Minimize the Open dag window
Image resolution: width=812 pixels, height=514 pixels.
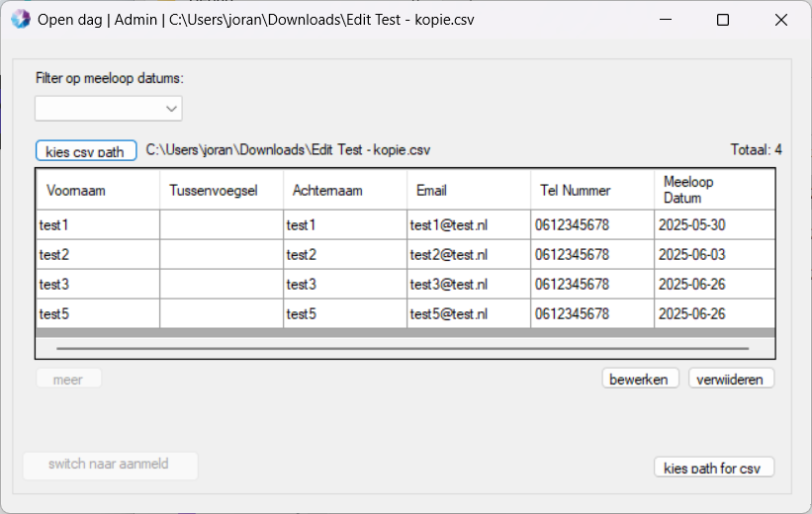click(667, 21)
